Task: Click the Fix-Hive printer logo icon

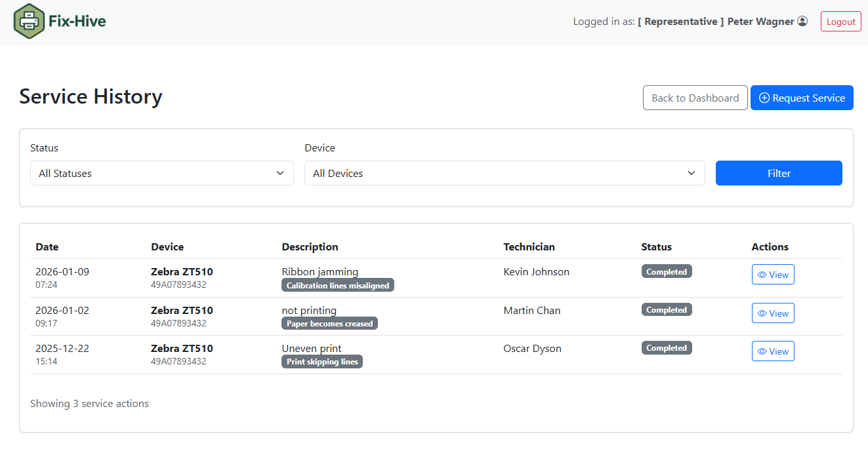Action: [x=28, y=21]
